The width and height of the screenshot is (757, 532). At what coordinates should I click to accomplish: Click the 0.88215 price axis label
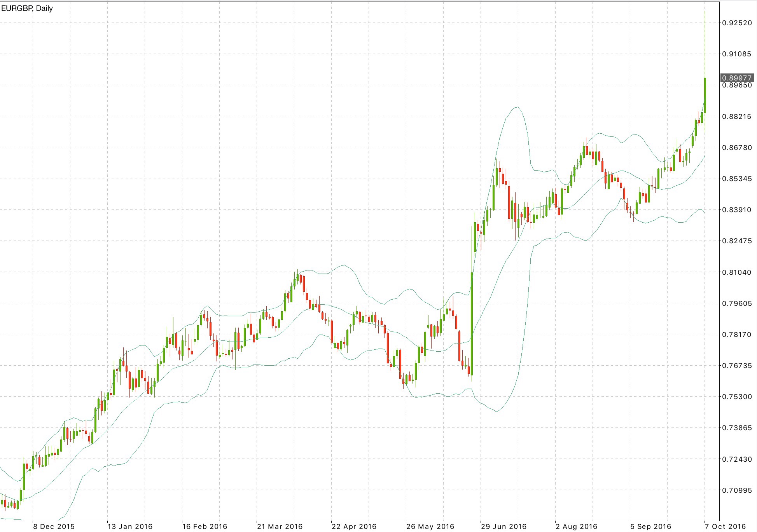(x=737, y=116)
